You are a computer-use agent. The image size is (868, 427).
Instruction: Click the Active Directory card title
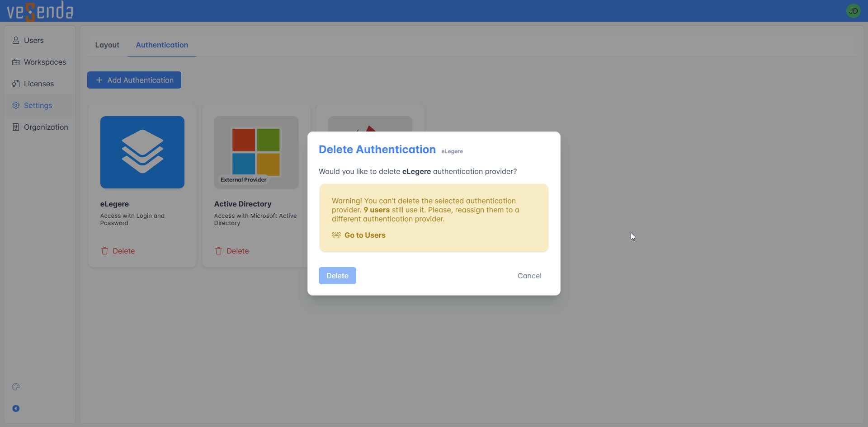tap(243, 204)
